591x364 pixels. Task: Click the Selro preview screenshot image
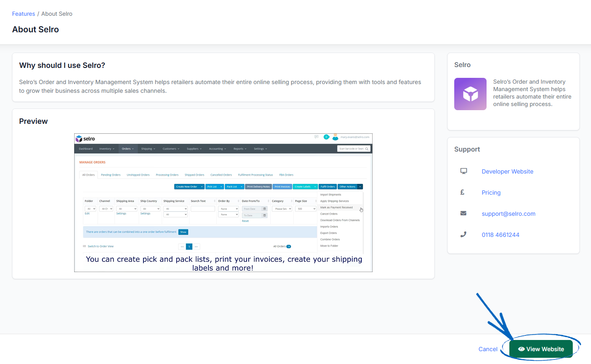click(223, 202)
